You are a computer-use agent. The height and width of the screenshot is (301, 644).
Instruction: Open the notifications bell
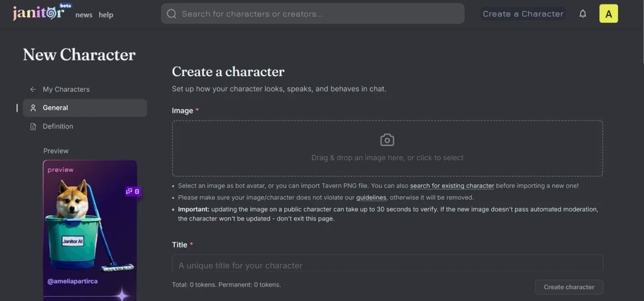tap(582, 14)
